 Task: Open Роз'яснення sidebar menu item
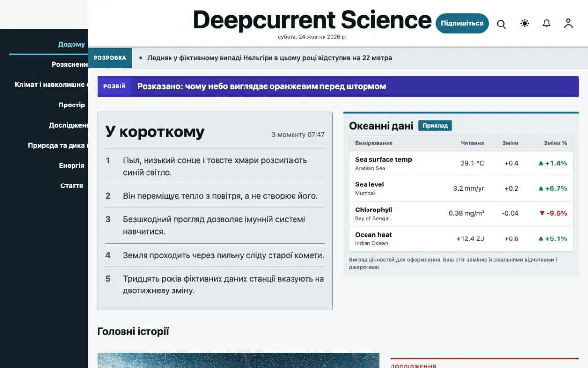70,64
